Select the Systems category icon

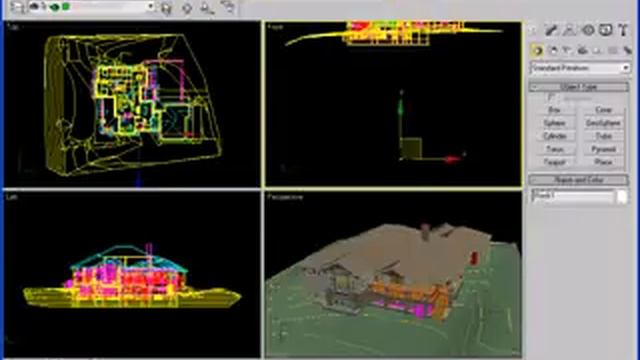[x=627, y=50]
